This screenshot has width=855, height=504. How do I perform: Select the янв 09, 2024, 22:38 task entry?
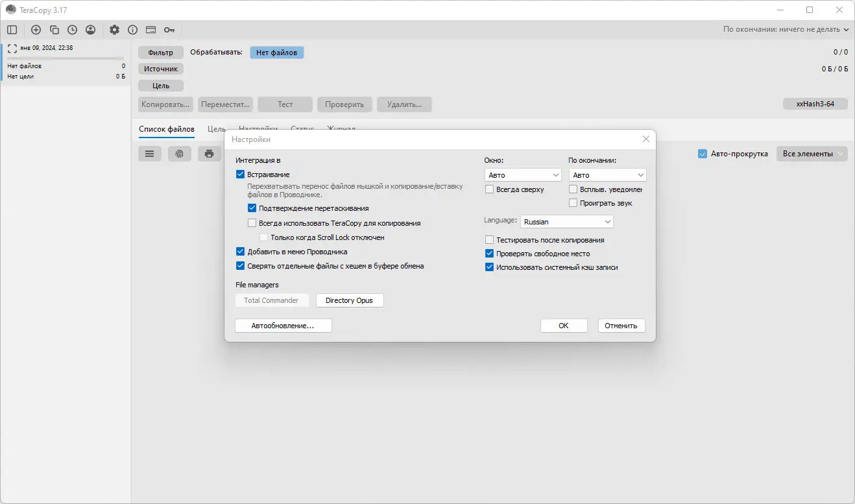tap(66, 62)
